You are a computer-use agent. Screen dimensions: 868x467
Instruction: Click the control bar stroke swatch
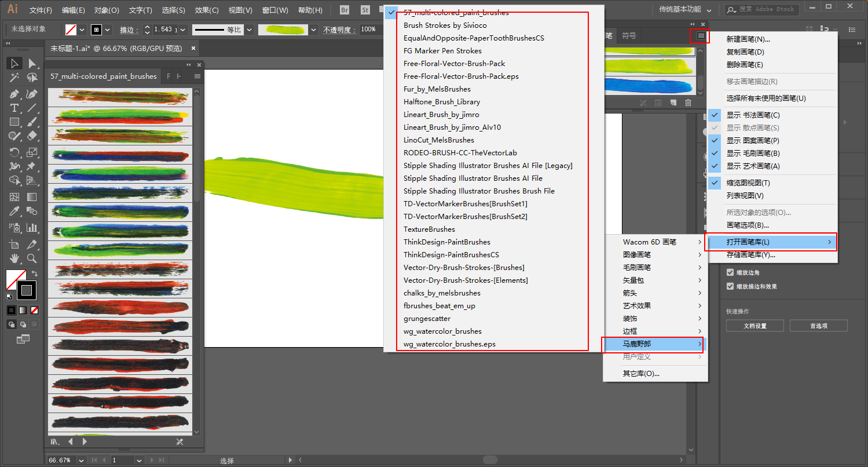[x=97, y=29]
